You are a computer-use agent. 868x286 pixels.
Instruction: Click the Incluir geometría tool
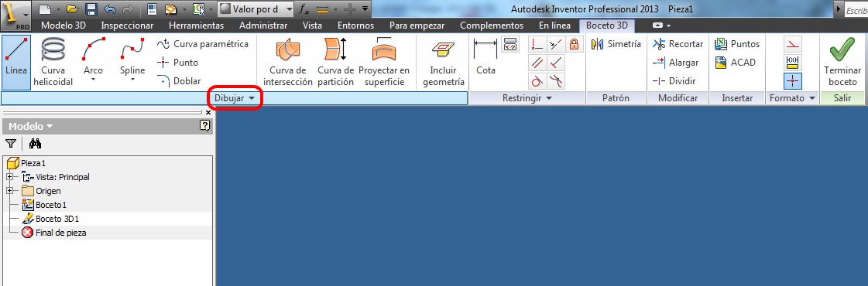tap(443, 62)
